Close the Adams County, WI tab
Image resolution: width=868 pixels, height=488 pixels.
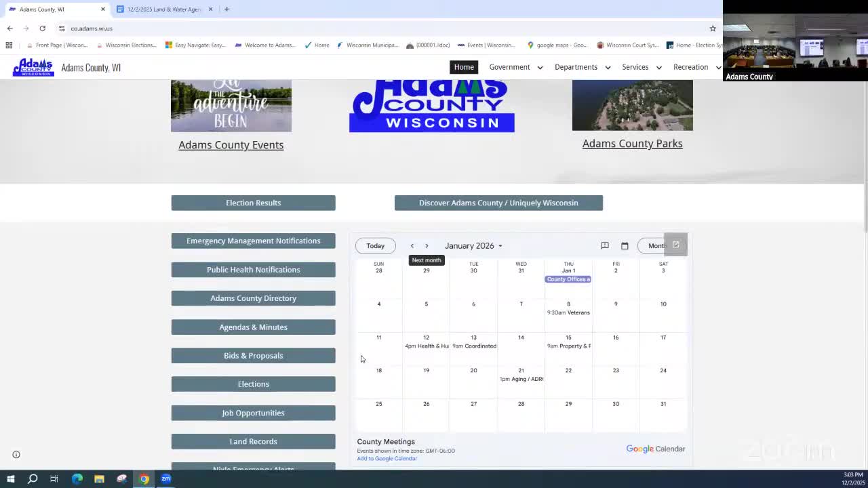point(103,9)
